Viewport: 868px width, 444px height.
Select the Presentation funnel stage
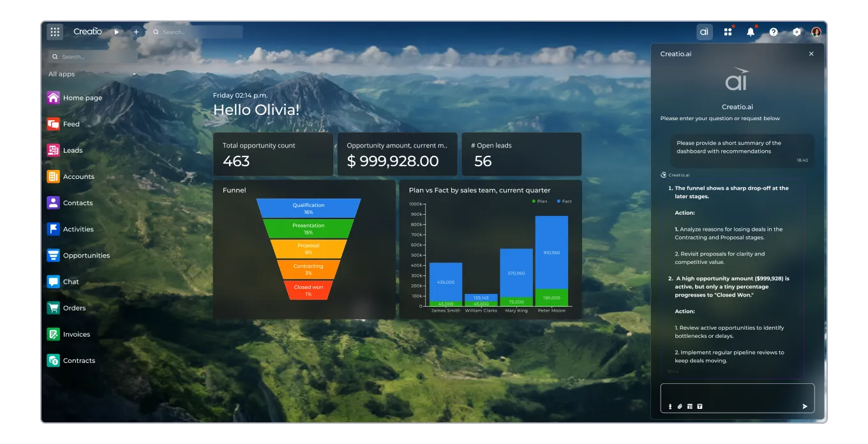click(x=308, y=229)
